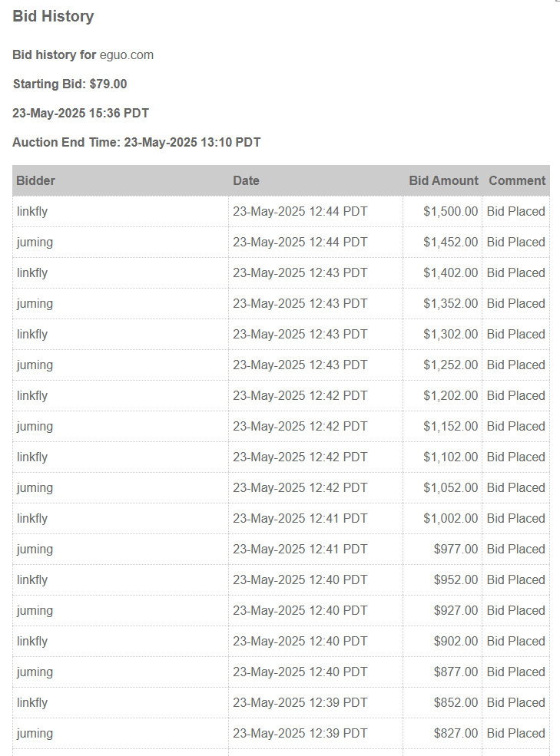The height and width of the screenshot is (756, 560).
Task: Select the $1,052.00 bid amount
Action: coord(450,488)
